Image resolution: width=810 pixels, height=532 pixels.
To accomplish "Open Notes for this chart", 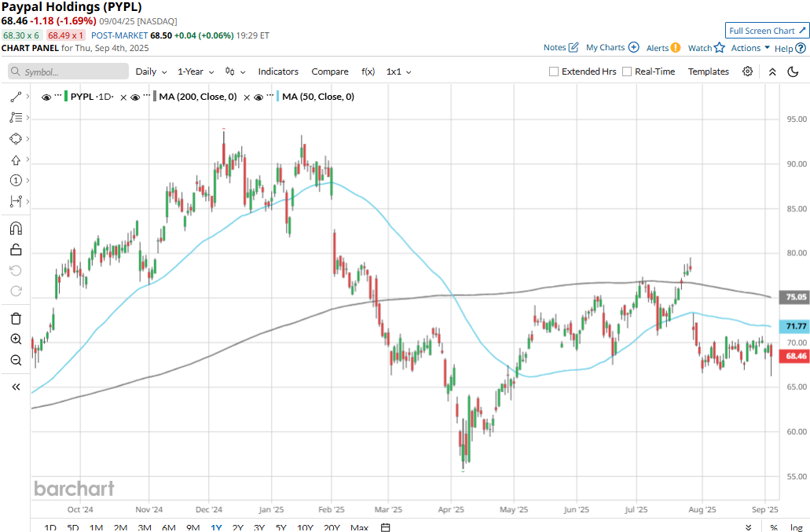I will 561,47.
